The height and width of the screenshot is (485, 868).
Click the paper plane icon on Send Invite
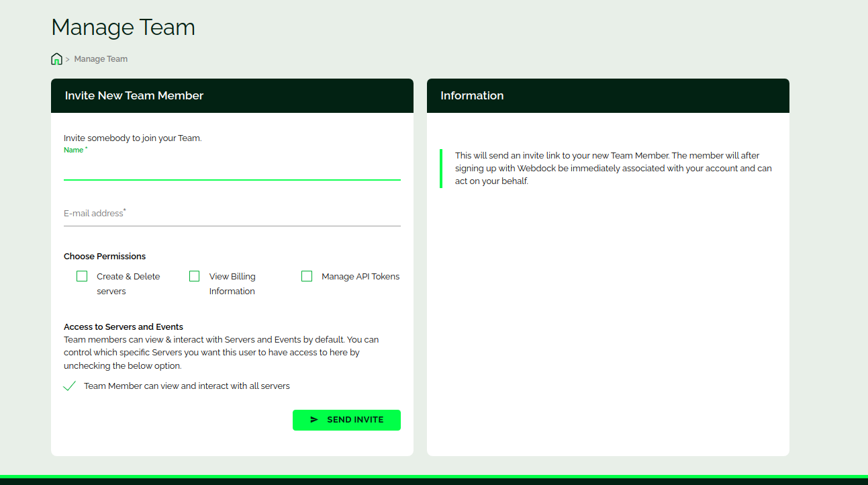point(314,420)
